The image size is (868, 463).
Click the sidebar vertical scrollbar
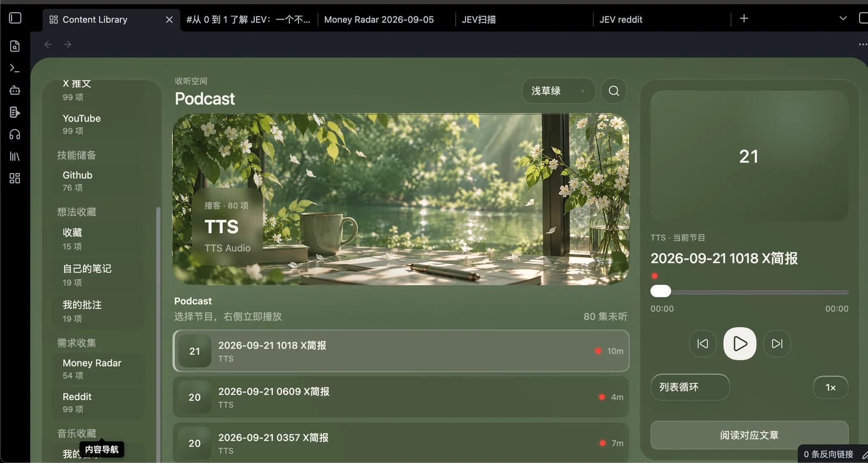(158, 335)
